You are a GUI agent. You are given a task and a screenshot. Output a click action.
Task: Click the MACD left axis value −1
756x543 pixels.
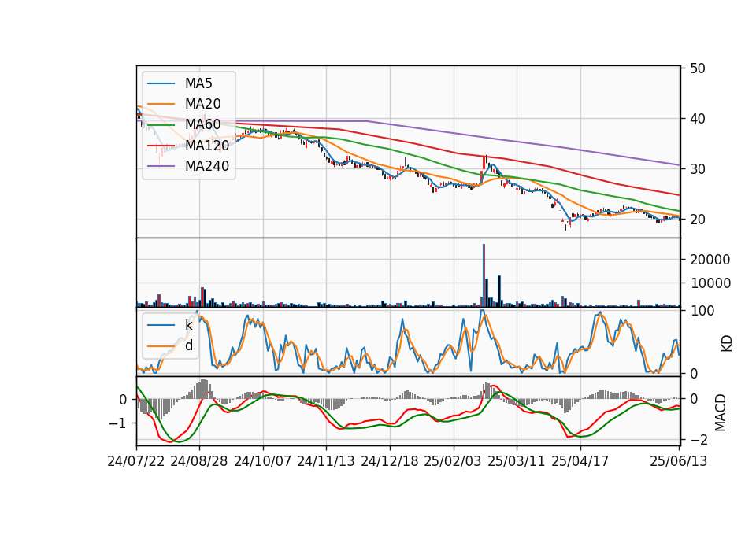(x=118, y=423)
